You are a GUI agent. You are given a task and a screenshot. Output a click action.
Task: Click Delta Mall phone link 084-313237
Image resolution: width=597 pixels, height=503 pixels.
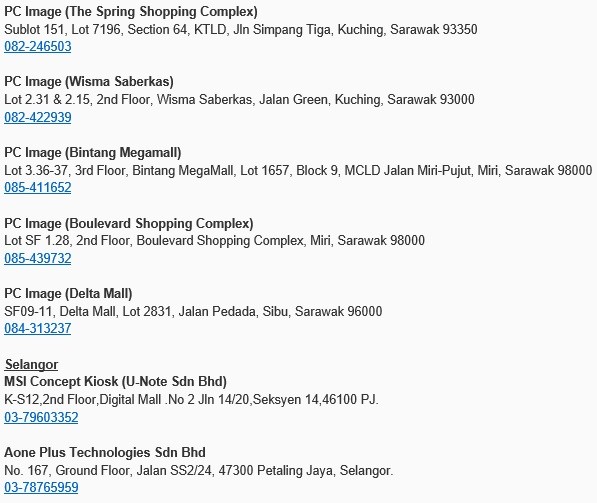[x=38, y=328]
